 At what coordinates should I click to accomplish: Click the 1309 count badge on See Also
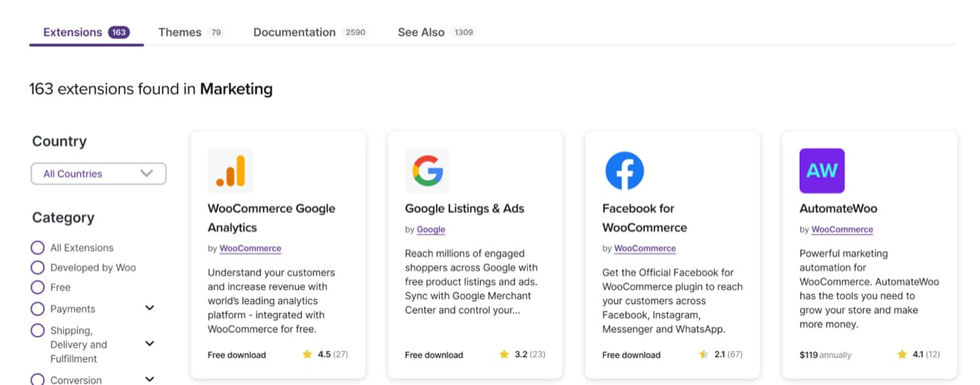point(463,32)
